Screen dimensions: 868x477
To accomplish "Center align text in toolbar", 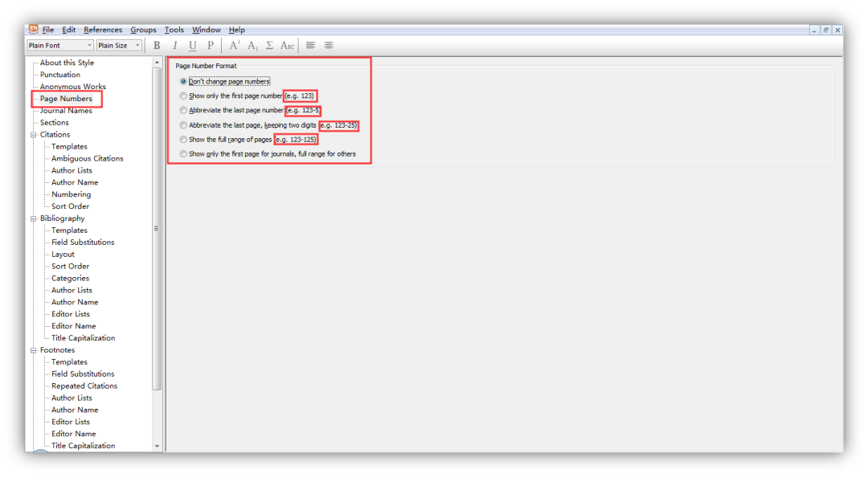I will coord(329,46).
